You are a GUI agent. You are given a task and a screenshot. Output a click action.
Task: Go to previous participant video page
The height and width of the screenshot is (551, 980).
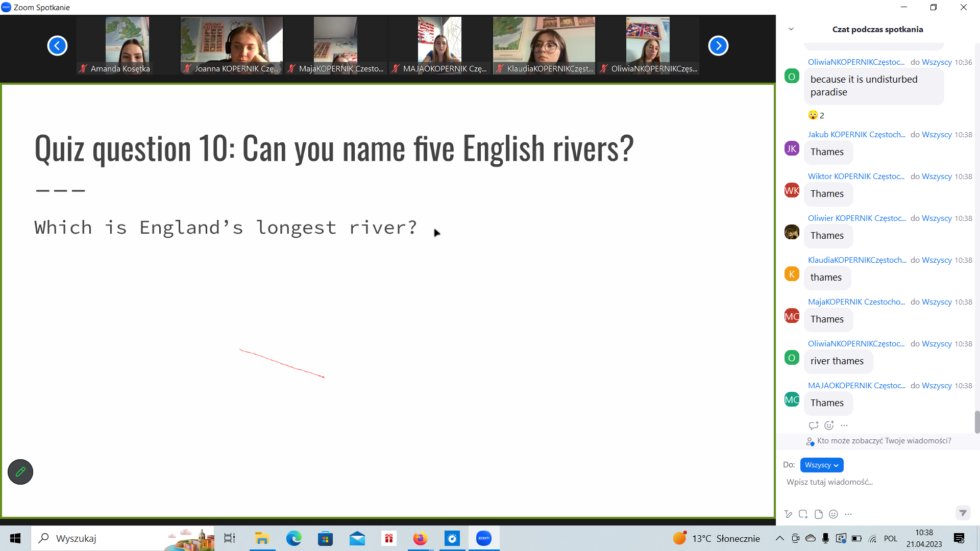click(x=57, y=46)
